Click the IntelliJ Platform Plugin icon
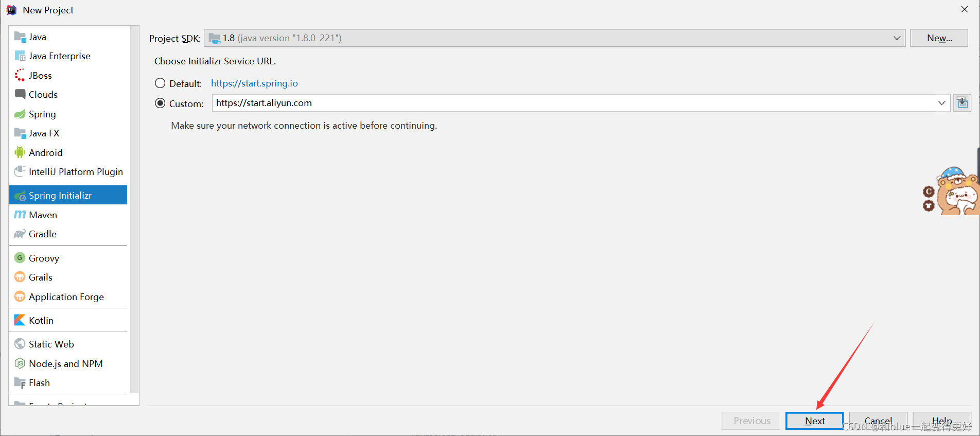Viewport: 980px width, 436px height. 20,171
